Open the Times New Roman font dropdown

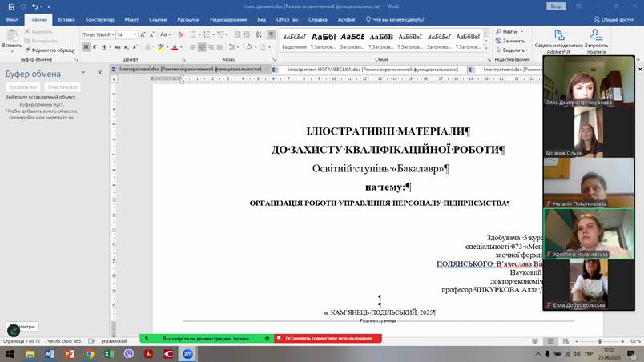[x=111, y=35]
